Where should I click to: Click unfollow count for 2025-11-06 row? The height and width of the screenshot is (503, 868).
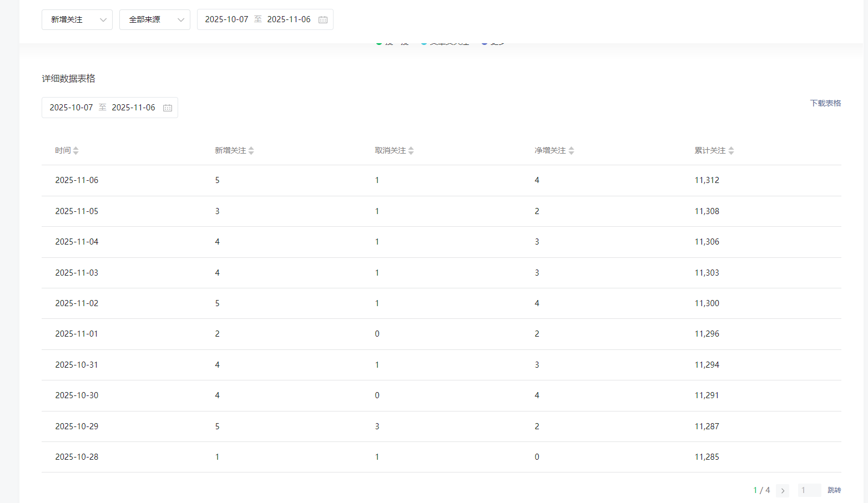click(x=377, y=180)
